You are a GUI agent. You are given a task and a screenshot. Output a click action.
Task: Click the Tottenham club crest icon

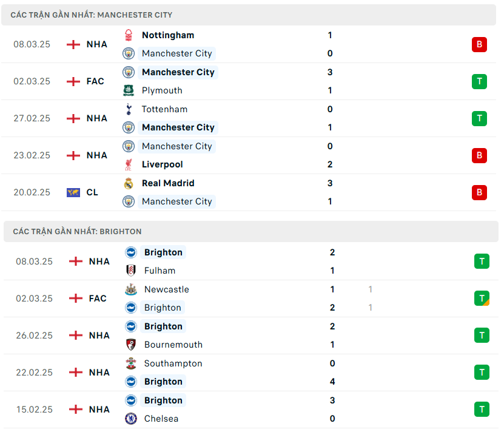129,109
